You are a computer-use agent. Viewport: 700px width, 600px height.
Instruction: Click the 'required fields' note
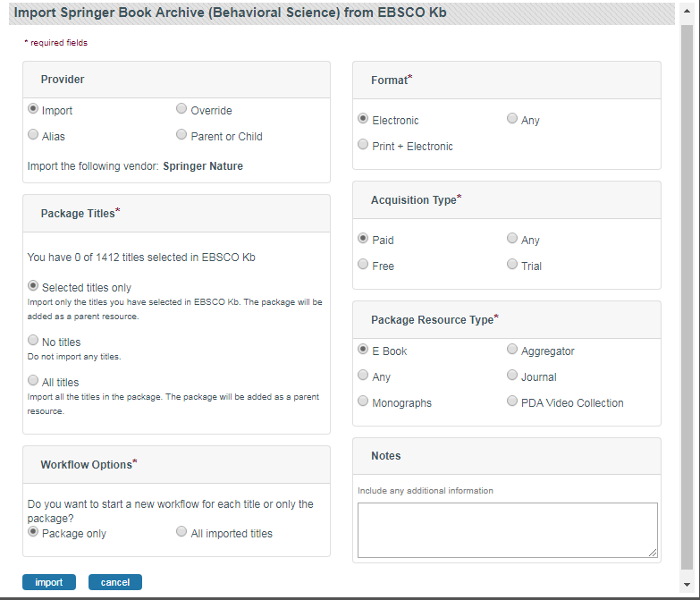[55, 43]
